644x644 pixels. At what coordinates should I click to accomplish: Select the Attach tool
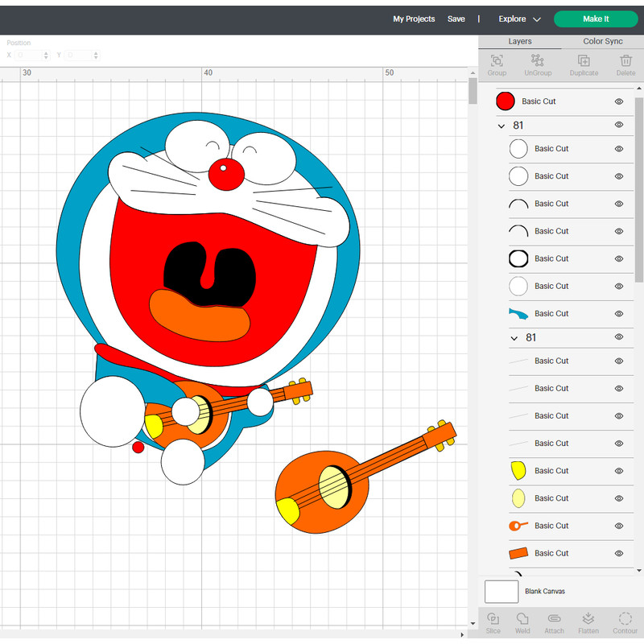pyautogui.click(x=554, y=621)
